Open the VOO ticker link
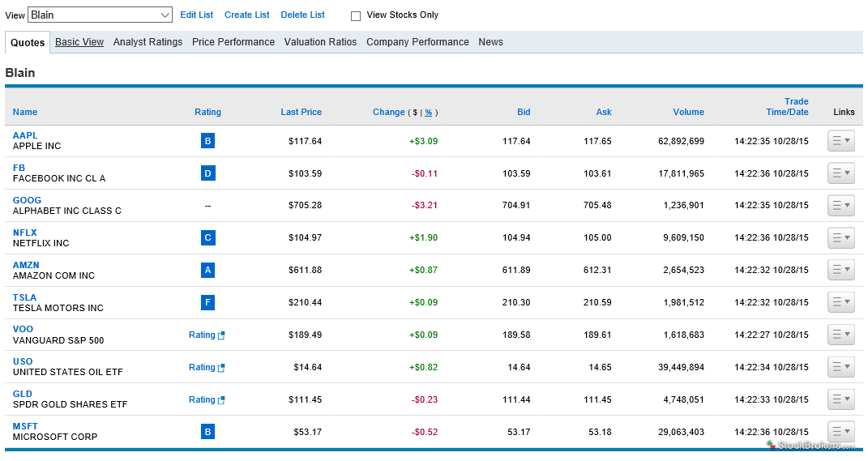This screenshot has width=868, height=461. [x=23, y=329]
